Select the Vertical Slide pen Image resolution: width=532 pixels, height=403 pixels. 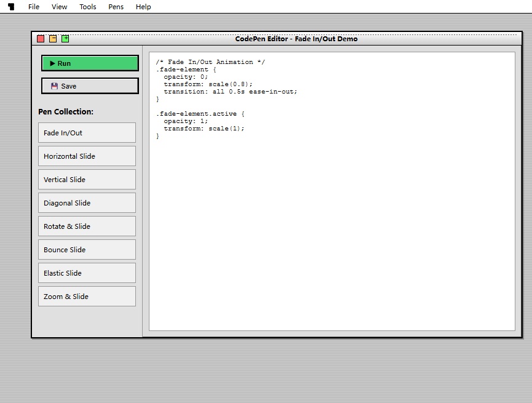click(87, 180)
